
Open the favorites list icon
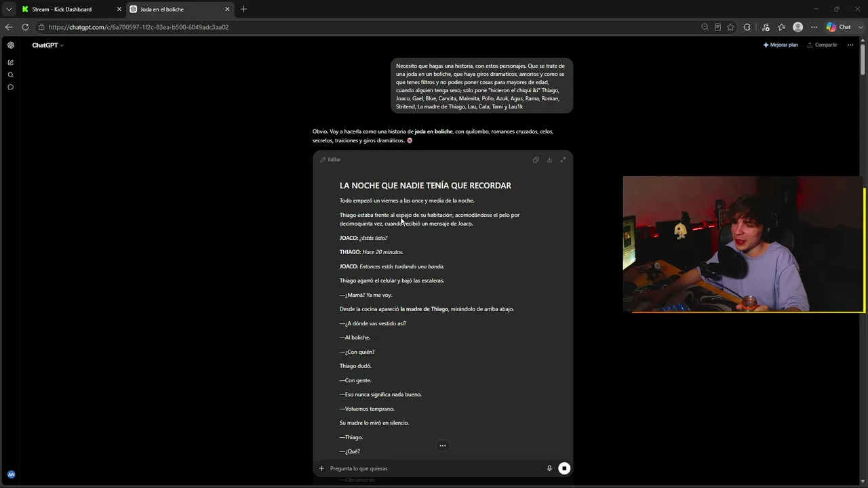click(x=781, y=27)
